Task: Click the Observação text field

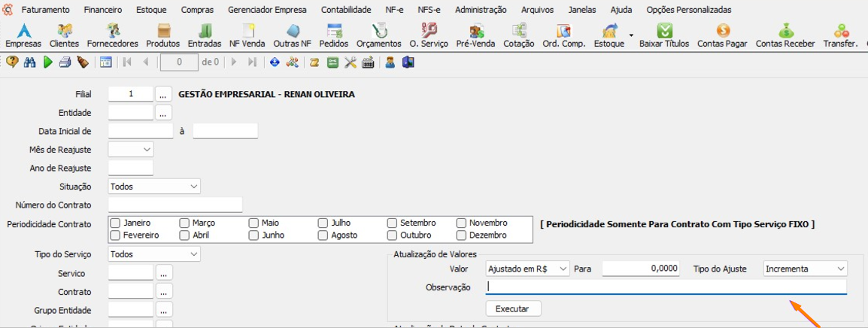Action: click(666, 287)
